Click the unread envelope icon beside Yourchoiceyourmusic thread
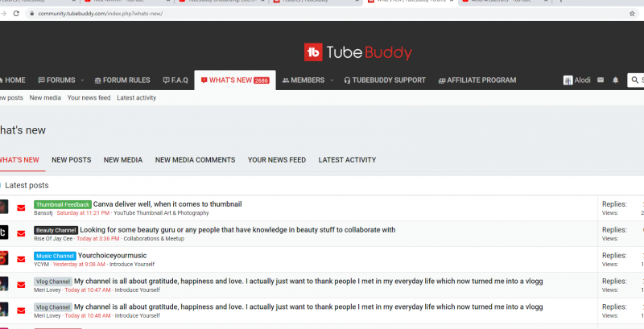 tap(22, 259)
